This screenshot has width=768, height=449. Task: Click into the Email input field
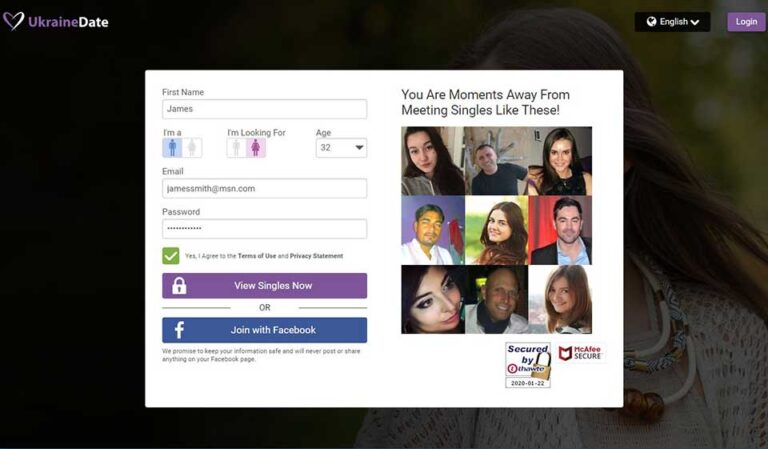264,189
